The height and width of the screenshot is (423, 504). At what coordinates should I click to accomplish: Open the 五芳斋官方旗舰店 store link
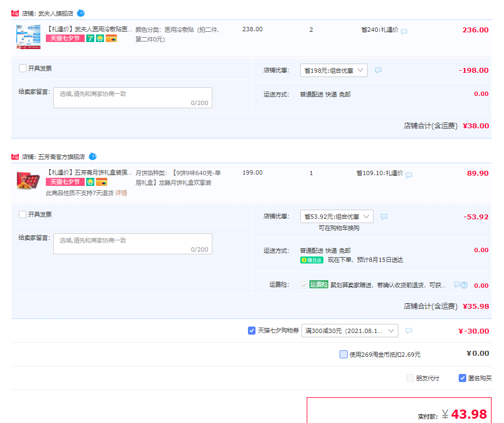[x=61, y=157]
